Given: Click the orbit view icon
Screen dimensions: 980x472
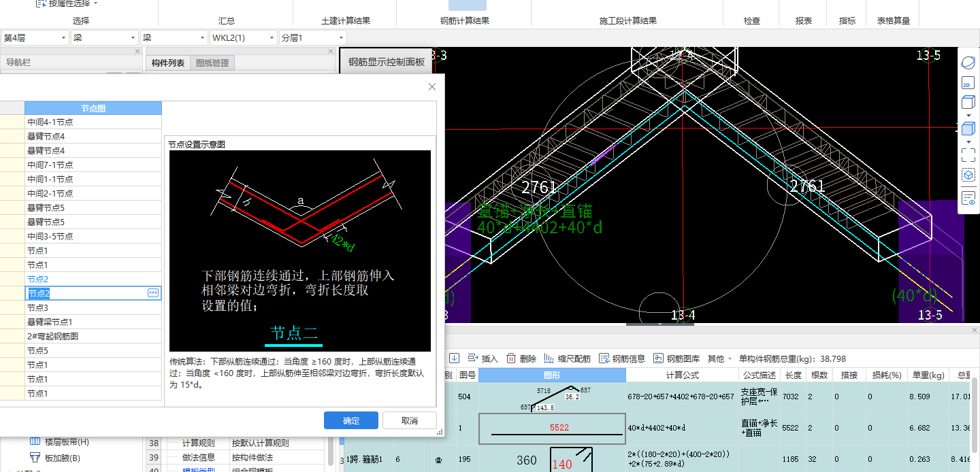Looking at the screenshot, I should click(x=968, y=63).
